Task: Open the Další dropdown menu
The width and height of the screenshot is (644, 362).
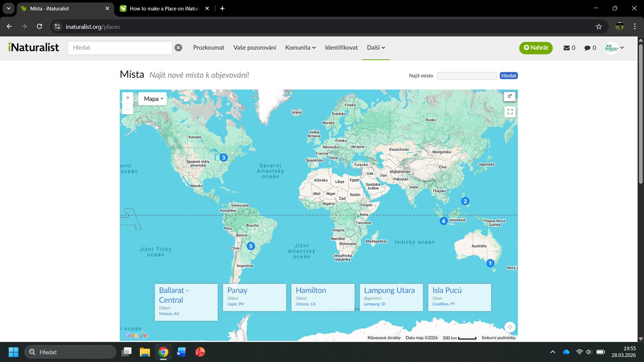Action: tap(376, 48)
